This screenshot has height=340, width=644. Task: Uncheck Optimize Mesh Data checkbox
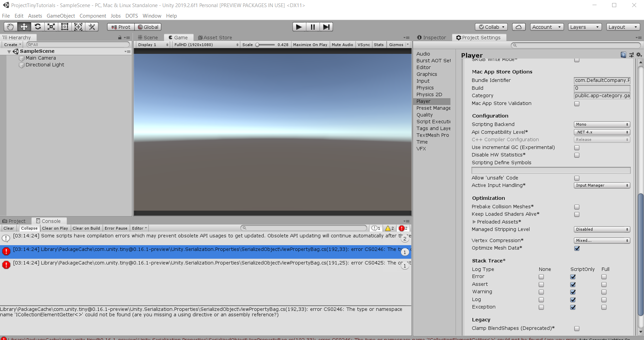[x=577, y=248]
